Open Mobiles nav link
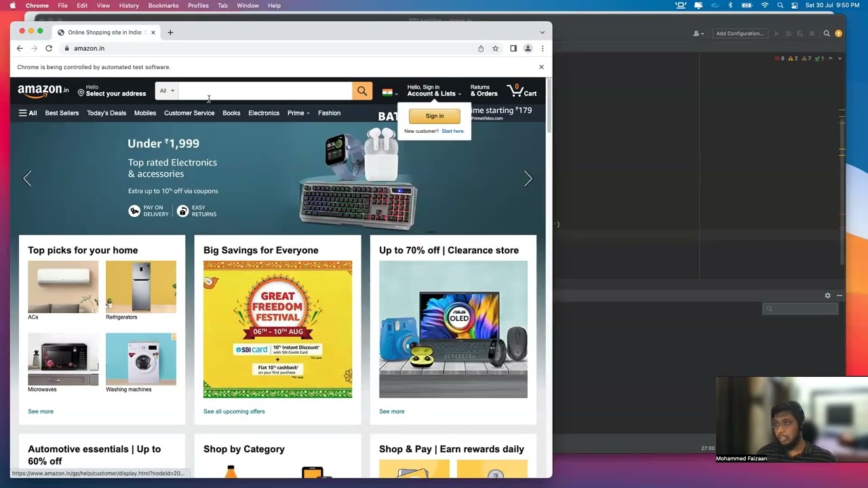868x488 pixels. coord(145,113)
